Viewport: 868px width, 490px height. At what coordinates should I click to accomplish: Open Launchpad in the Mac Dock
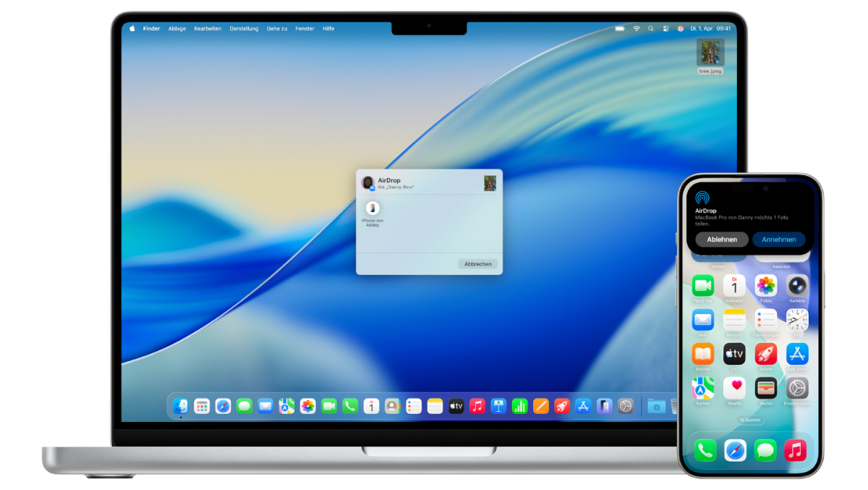[202, 406]
